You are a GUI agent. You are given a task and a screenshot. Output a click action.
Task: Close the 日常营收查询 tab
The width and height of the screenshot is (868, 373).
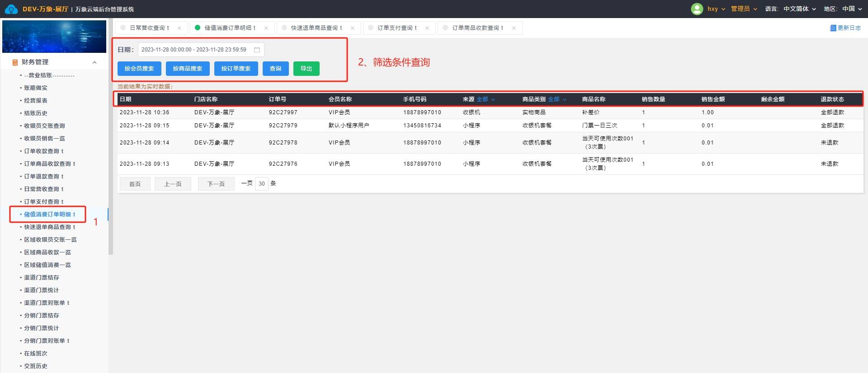(x=179, y=28)
